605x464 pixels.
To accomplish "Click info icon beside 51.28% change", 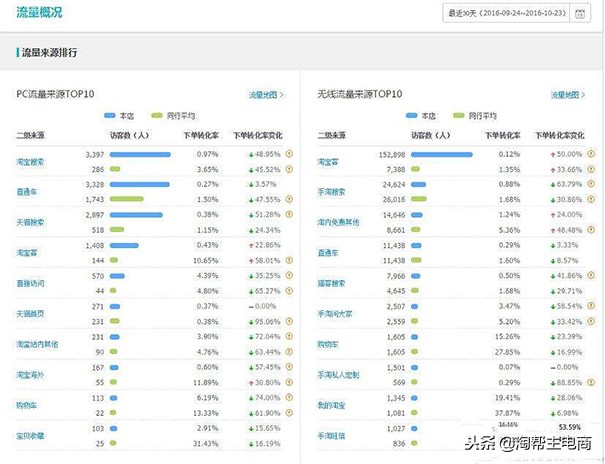I will click(289, 214).
